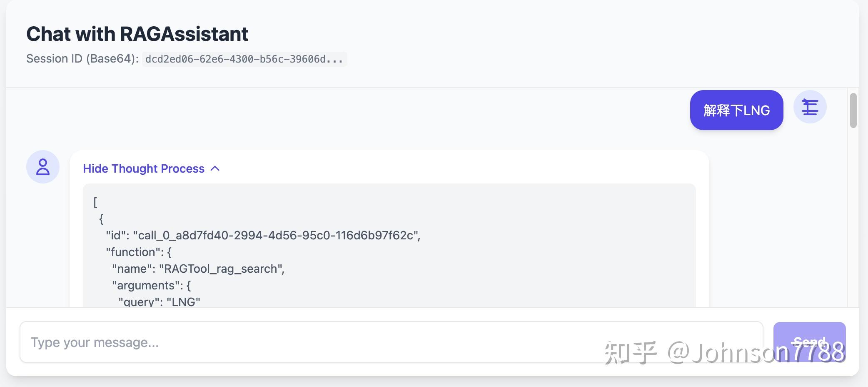
Task: Click the truncated session ID code value
Action: pyautogui.click(x=244, y=59)
